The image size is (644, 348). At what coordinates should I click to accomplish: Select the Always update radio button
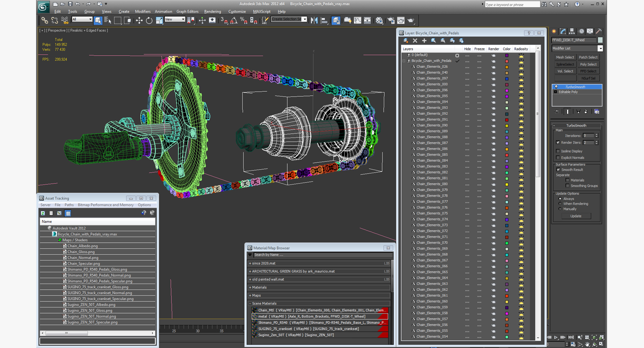pos(560,199)
